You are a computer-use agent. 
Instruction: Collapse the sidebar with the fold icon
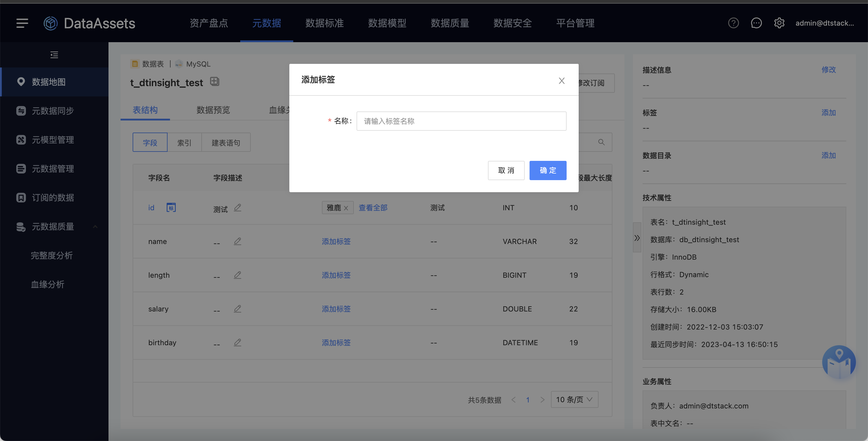(54, 55)
